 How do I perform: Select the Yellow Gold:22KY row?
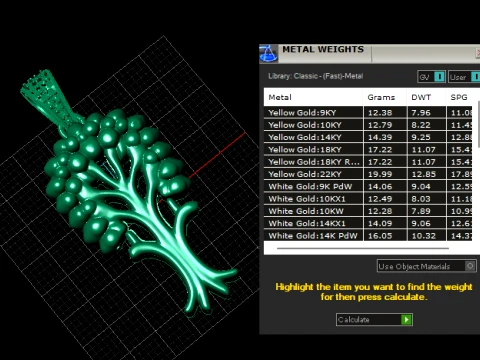pos(368,174)
